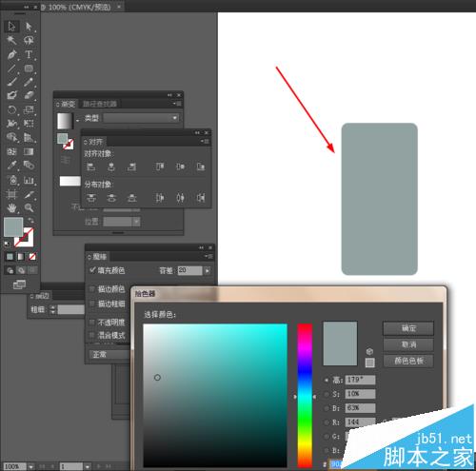This screenshot has width=476, height=471.
Task: Open the artboard number dropdown arrow
Action: coord(87,466)
